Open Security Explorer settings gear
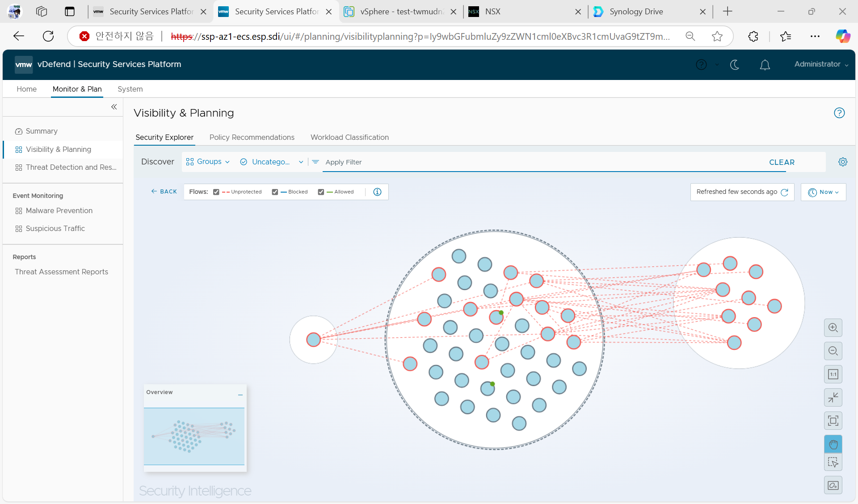858x504 pixels. 843,162
